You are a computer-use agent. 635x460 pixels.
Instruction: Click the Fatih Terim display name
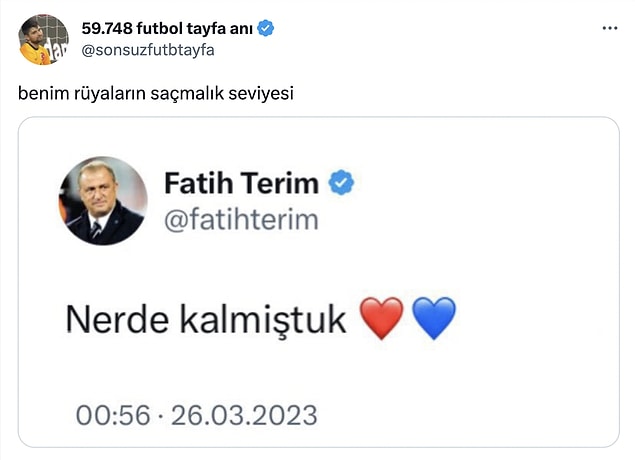coord(242,183)
